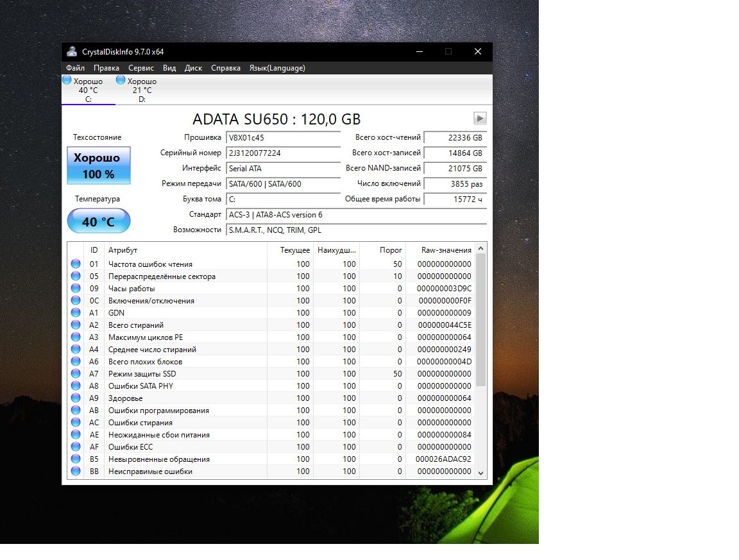Click status icon for AB Ошибки программирования

[76, 410]
